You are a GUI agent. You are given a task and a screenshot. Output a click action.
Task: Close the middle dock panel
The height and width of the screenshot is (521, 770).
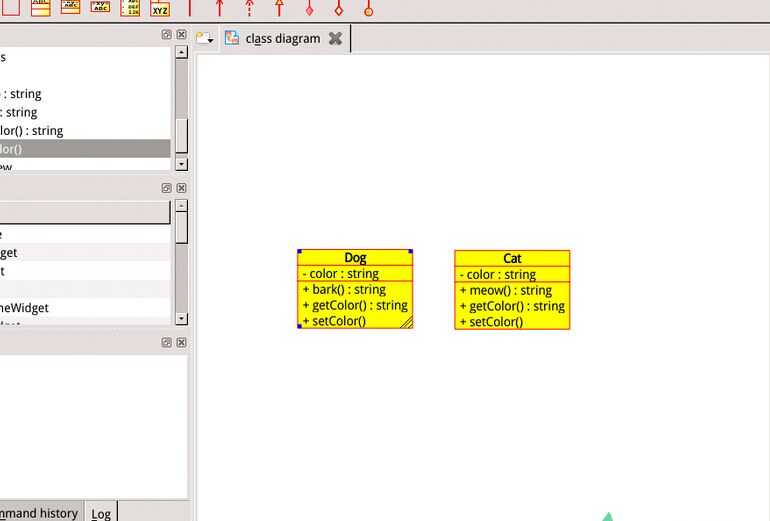click(181, 188)
